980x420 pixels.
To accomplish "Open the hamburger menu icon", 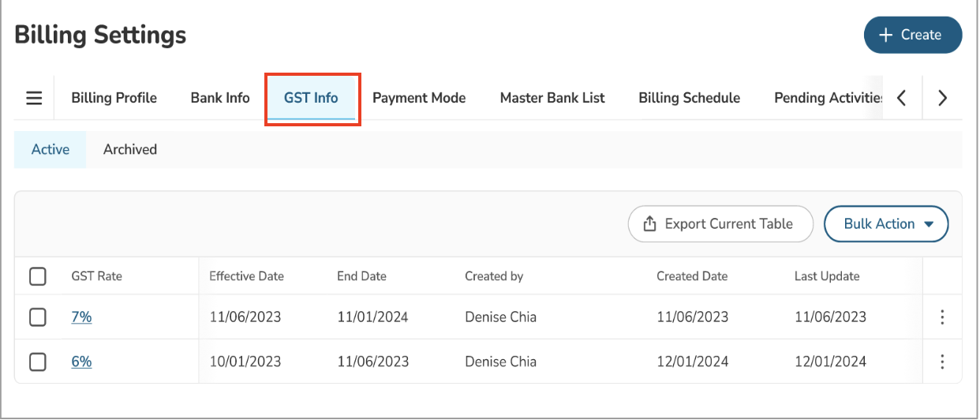I will tap(34, 98).
